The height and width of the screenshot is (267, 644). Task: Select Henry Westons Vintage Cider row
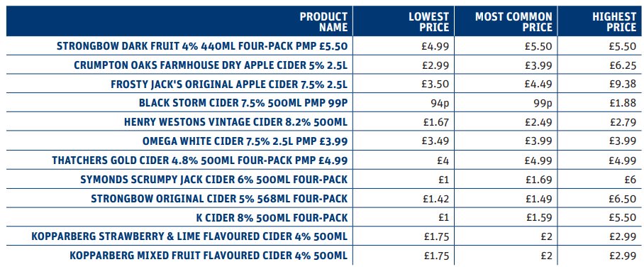(322, 121)
